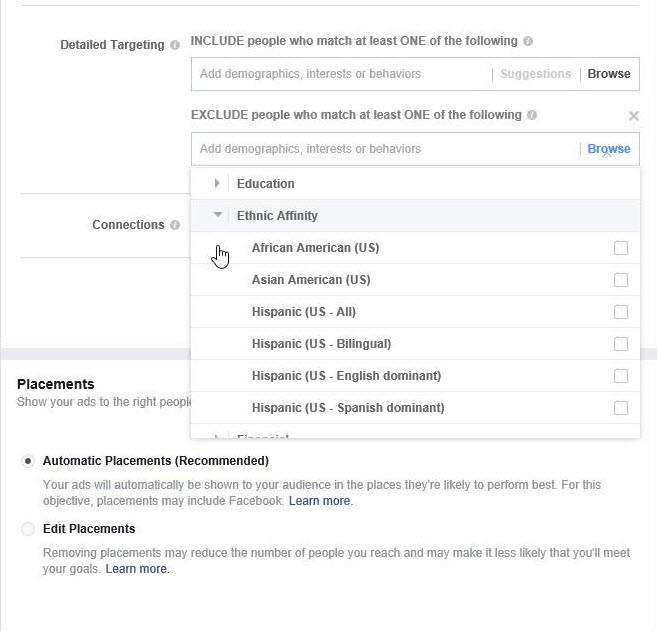Image resolution: width=657 pixels, height=631 pixels.
Task: Check African American (US) checkbox
Action: (x=621, y=248)
